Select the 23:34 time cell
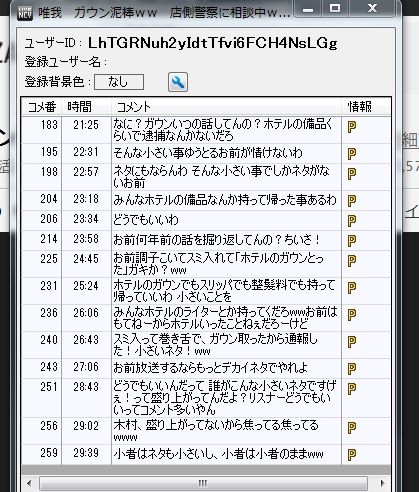The height and width of the screenshot is (492, 419). (x=86, y=219)
